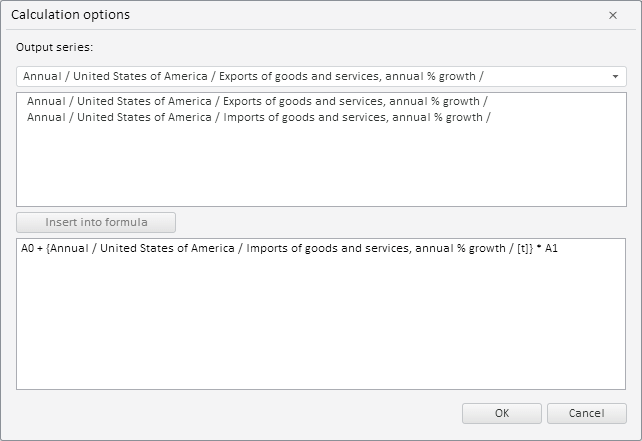
Task: Cancel the calculation options
Action: (x=586, y=413)
